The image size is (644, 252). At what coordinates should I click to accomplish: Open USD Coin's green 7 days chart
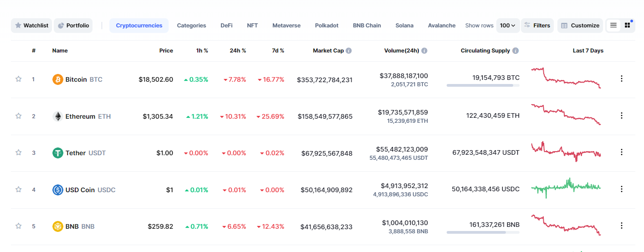(566, 188)
